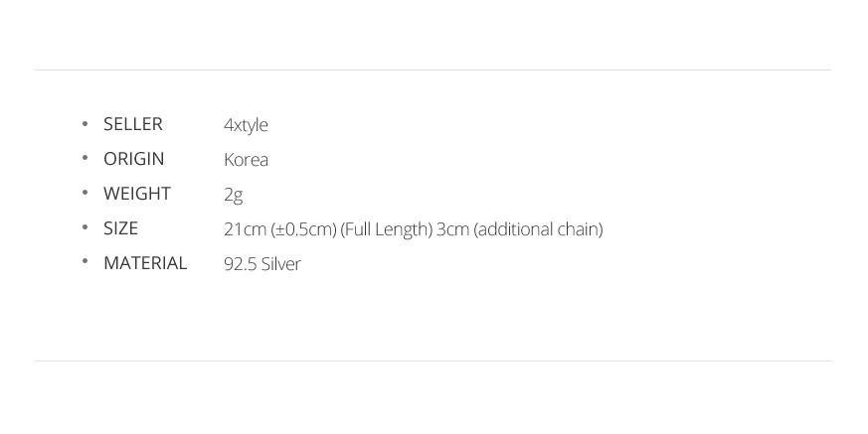Click the ±0.5cm tolerance text
Viewport: 868px width, 434px height.
tap(304, 229)
